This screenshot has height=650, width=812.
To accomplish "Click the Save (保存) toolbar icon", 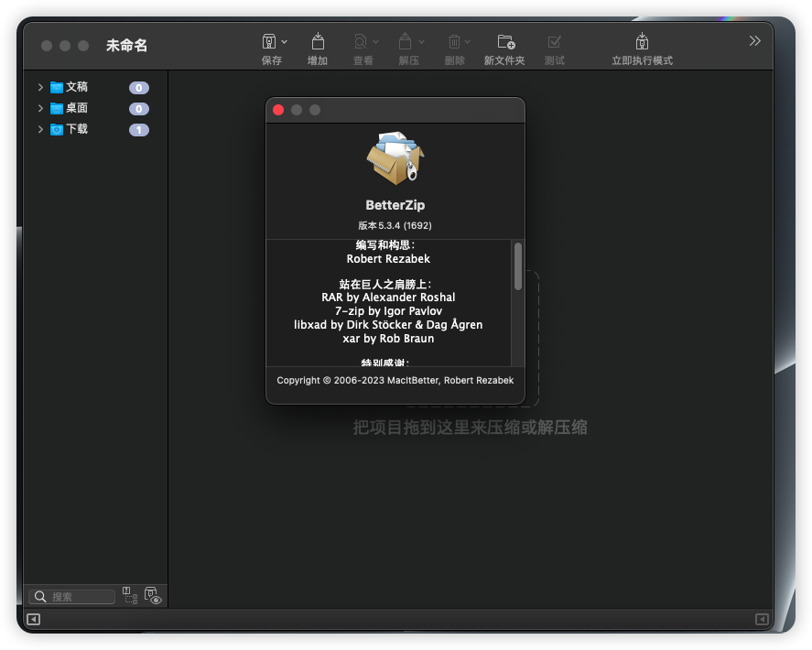I will [x=269, y=41].
